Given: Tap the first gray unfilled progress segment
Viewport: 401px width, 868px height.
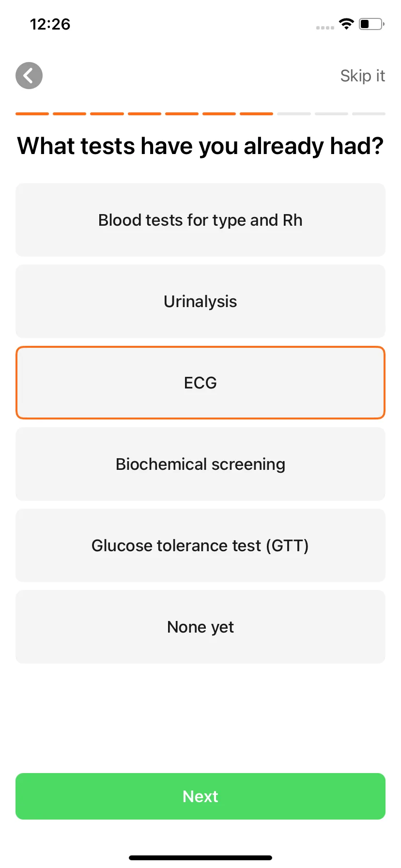Looking at the screenshot, I should [x=294, y=114].
